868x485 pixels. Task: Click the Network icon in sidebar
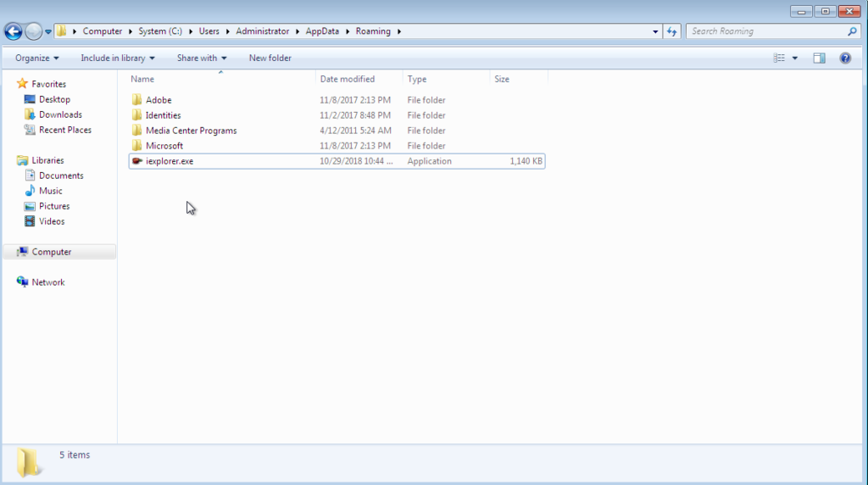22,282
